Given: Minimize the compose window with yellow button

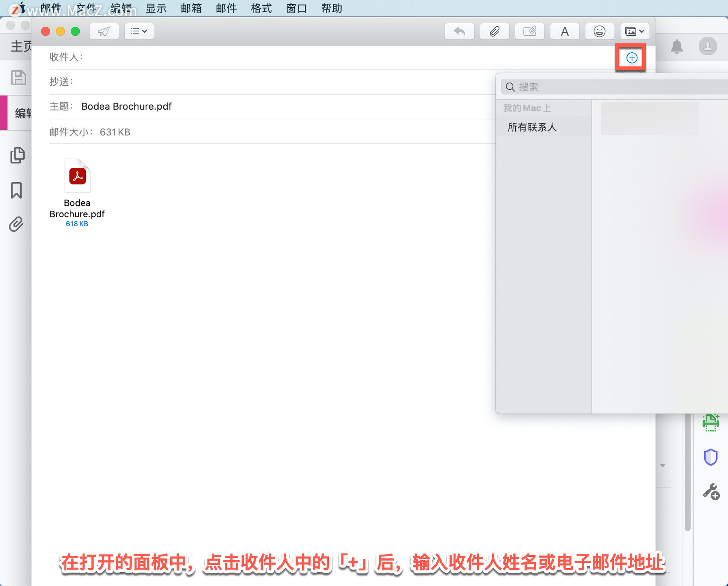Looking at the screenshot, I should [x=60, y=31].
